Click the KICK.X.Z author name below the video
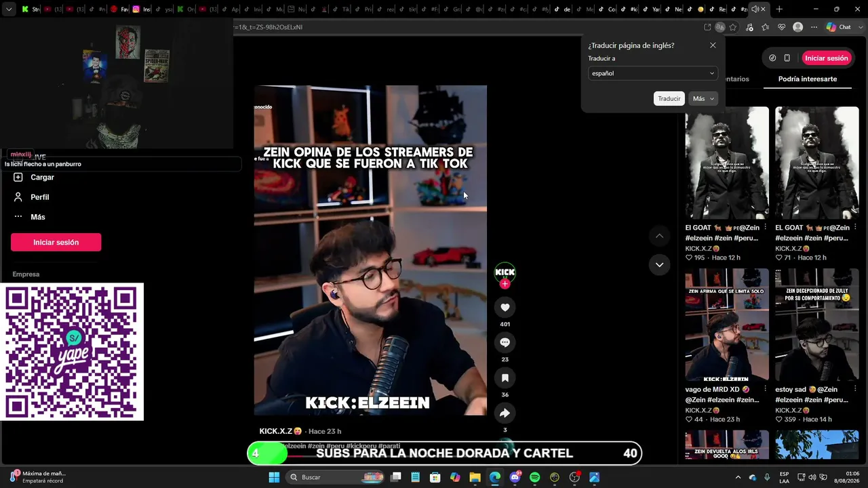The height and width of the screenshot is (488, 868). (x=281, y=431)
